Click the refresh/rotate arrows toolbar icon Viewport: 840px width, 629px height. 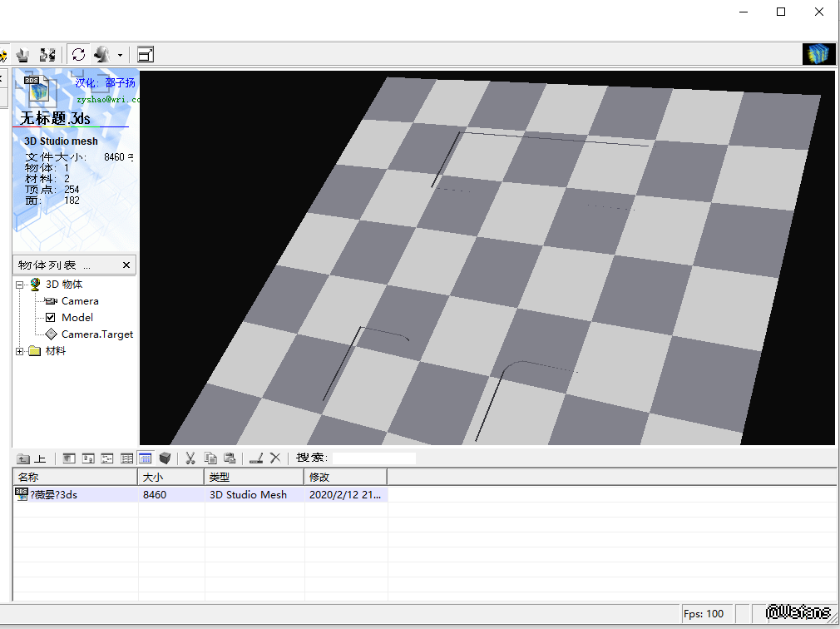(x=78, y=55)
